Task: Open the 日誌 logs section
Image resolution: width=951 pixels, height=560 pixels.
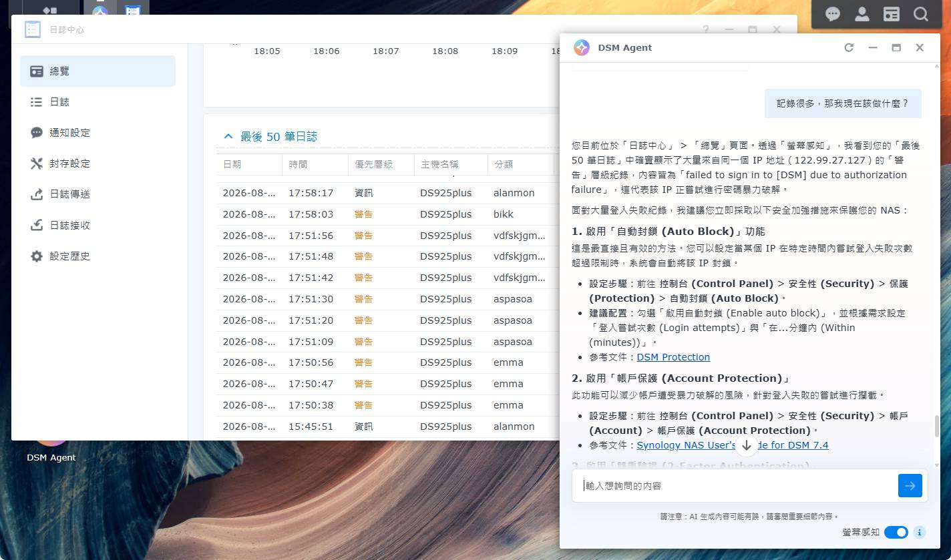Action: click(x=98, y=102)
